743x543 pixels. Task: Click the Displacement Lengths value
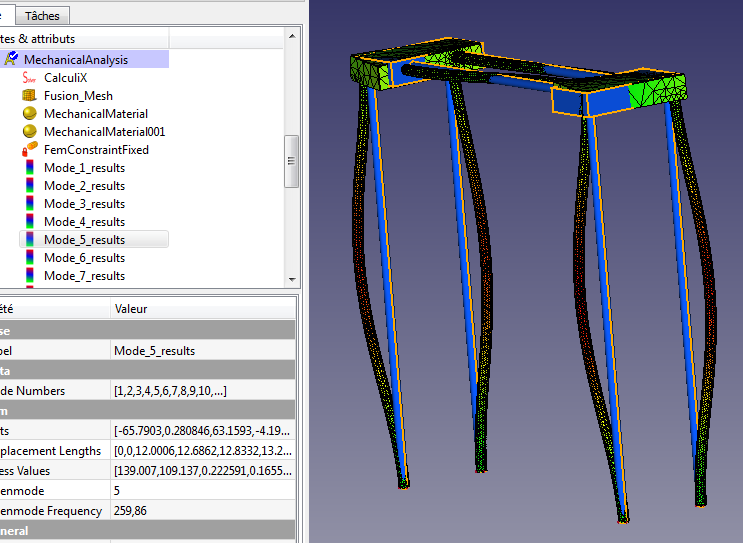(203, 451)
